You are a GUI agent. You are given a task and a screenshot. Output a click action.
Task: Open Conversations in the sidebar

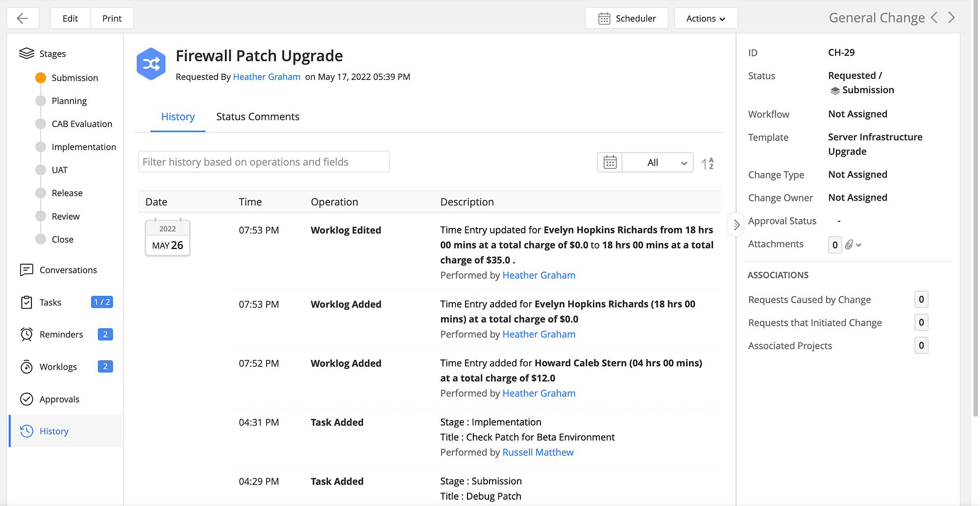pyautogui.click(x=68, y=270)
